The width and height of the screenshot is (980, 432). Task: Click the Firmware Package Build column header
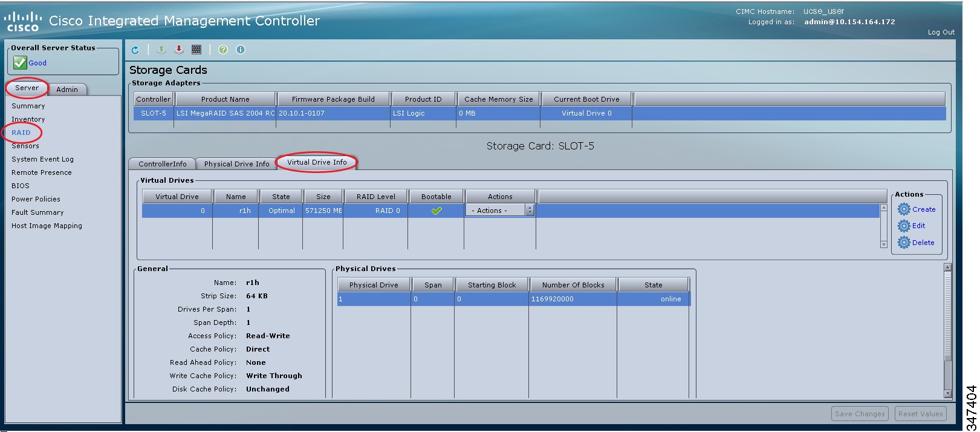point(333,99)
